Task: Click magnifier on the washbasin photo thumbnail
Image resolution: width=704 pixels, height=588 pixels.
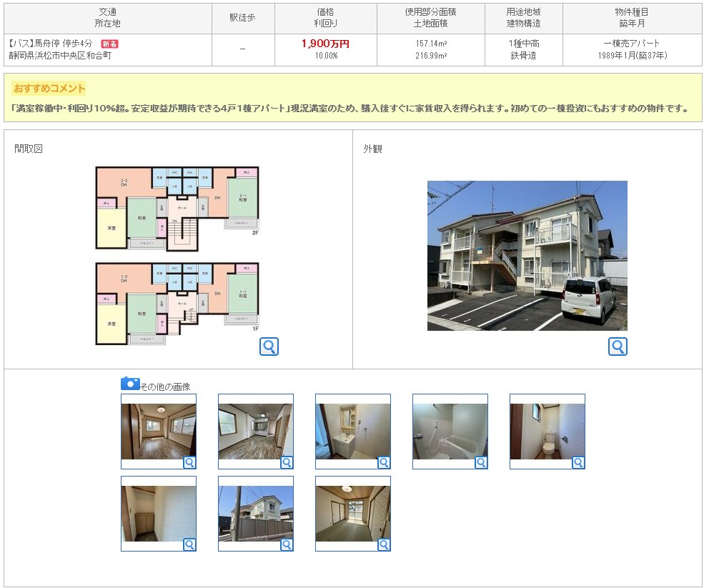Action: tap(384, 462)
